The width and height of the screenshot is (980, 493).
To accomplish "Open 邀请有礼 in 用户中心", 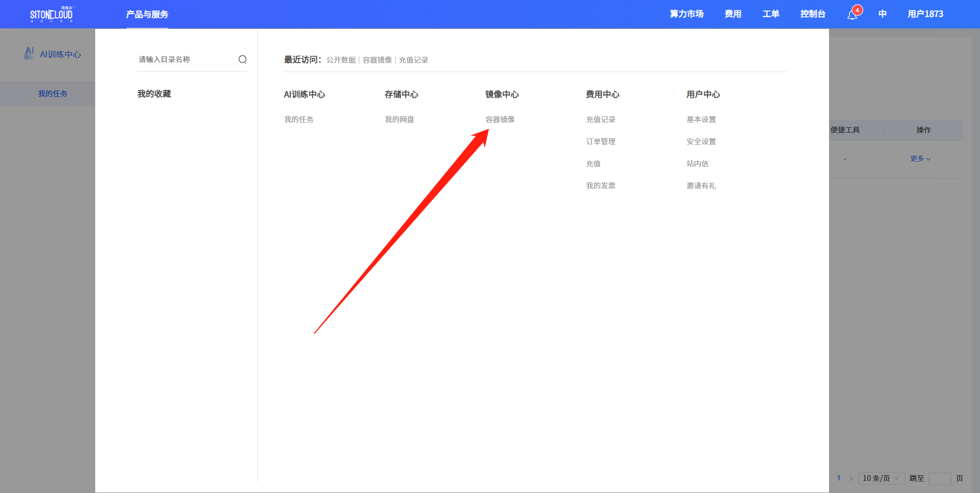I will coord(701,185).
